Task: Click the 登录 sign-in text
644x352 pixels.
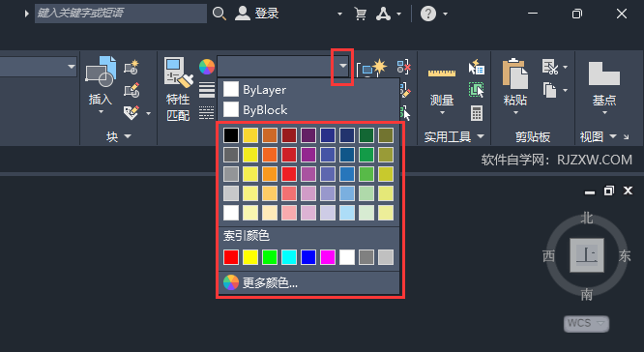Action: tap(267, 14)
